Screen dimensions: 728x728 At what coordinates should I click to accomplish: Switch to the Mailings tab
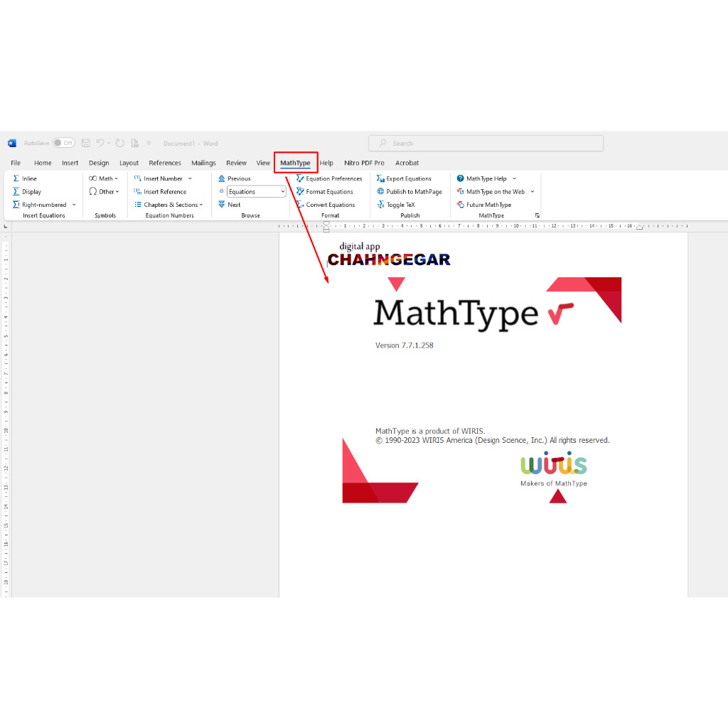(203, 163)
